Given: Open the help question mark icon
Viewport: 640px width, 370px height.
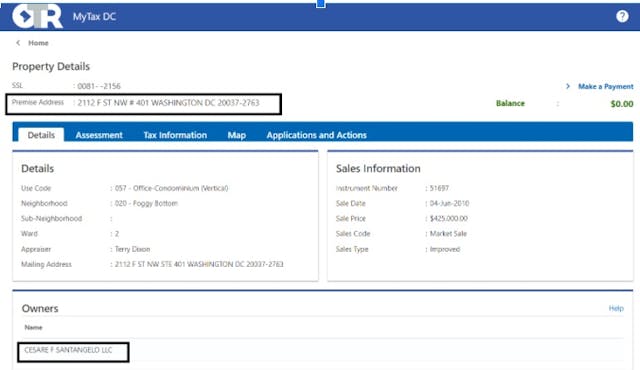Looking at the screenshot, I should click(x=622, y=16).
